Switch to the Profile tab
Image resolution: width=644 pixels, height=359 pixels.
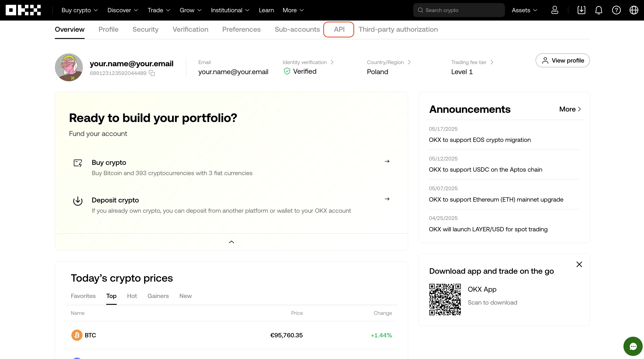[108, 29]
